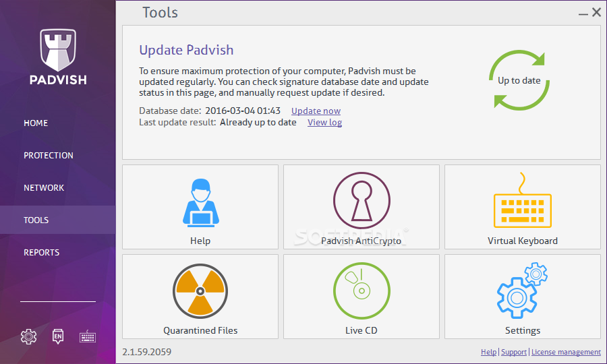Click the database date 2016-03-04 01:43

243,111
